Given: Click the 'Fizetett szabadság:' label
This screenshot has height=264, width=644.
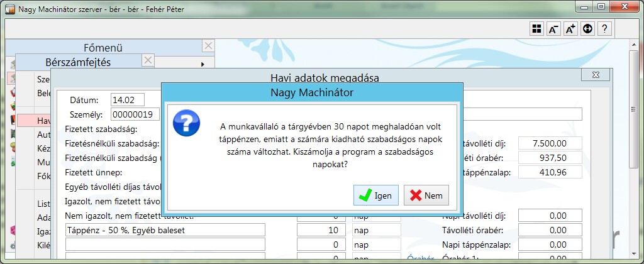Looking at the screenshot, I should (x=101, y=129).
